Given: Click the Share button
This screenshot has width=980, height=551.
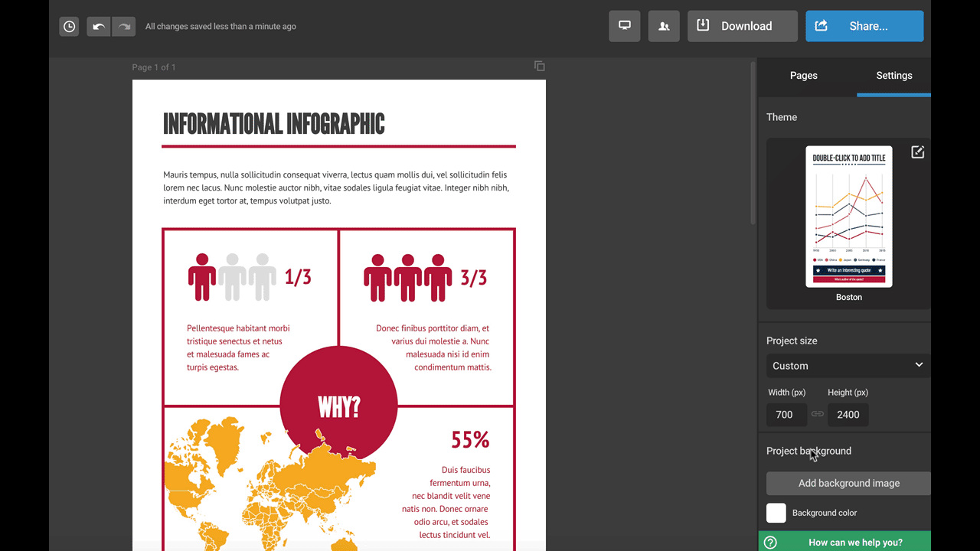Looking at the screenshot, I should pyautogui.click(x=864, y=26).
